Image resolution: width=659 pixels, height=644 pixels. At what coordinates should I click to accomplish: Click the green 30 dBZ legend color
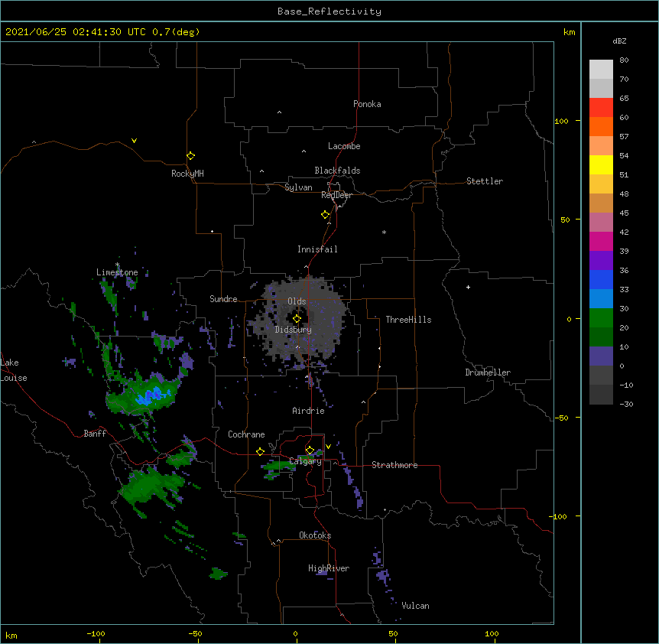pyautogui.click(x=601, y=318)
